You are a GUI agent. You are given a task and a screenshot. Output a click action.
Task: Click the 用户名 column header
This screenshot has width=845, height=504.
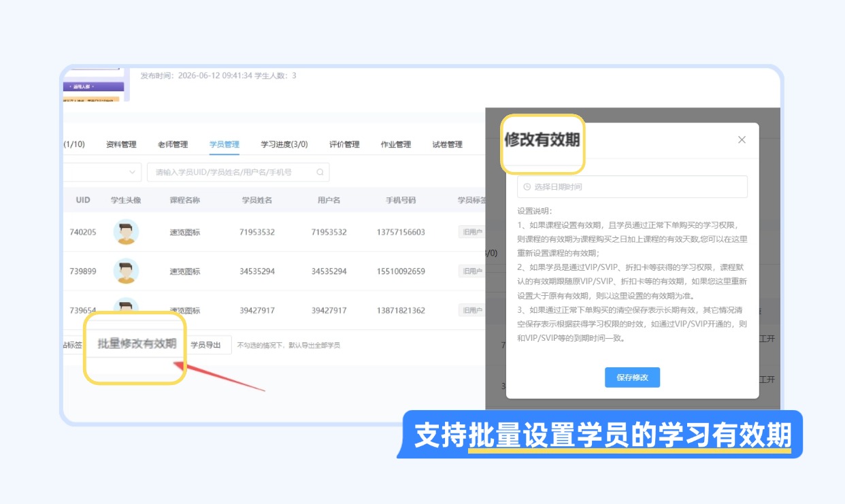[x=329, y=201]
